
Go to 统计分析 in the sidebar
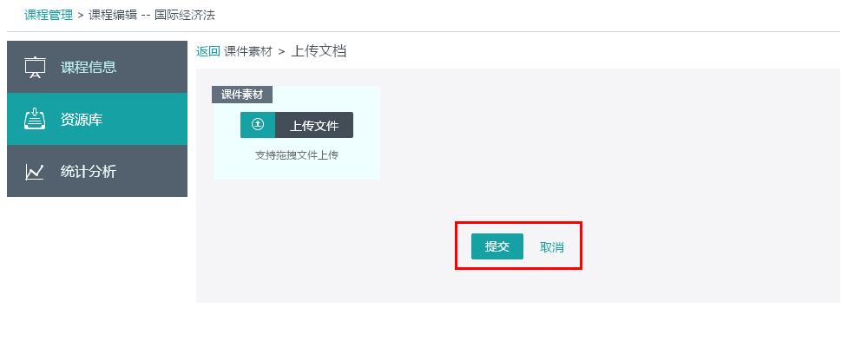coord(97,171)
